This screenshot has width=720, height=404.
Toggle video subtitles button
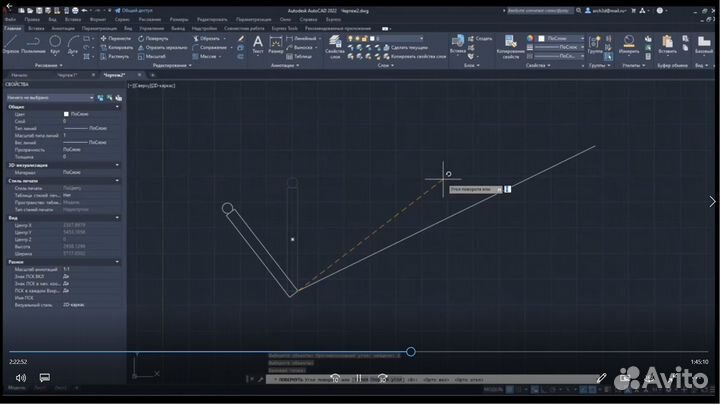(45, 378)
